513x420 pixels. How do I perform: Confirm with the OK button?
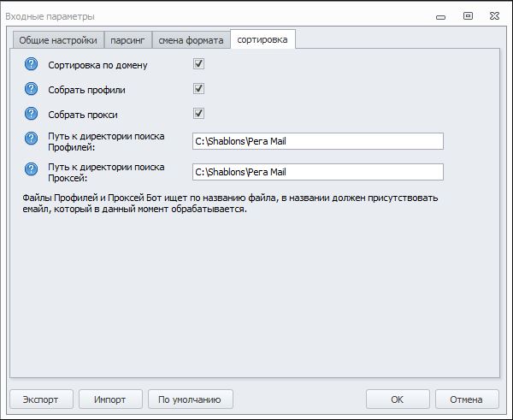(398, 399)
